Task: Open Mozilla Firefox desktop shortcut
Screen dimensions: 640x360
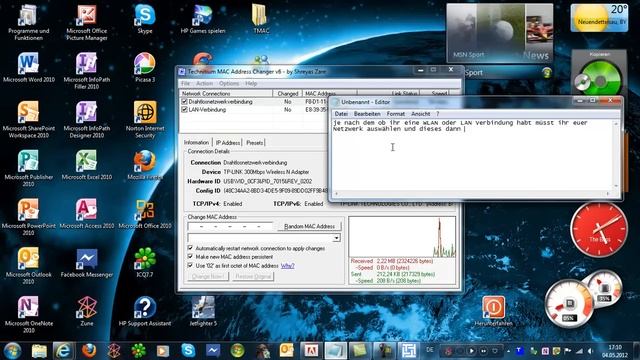Action: pyautogui.click(x=145, y=165)
